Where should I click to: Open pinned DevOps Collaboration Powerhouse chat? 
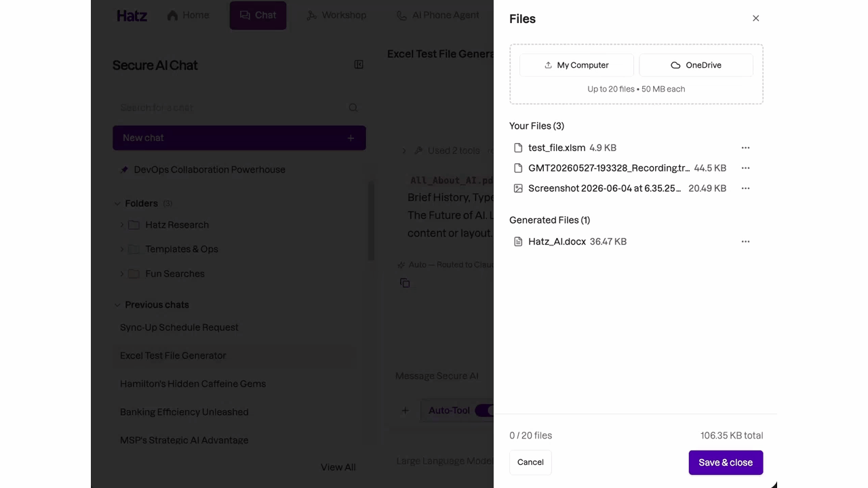(210, 169)
